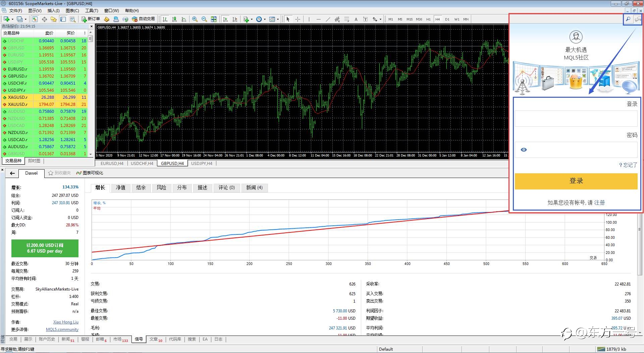The image size is (644, 353).
Task: Select the cursor arrow tool
Action: point(288,19)
